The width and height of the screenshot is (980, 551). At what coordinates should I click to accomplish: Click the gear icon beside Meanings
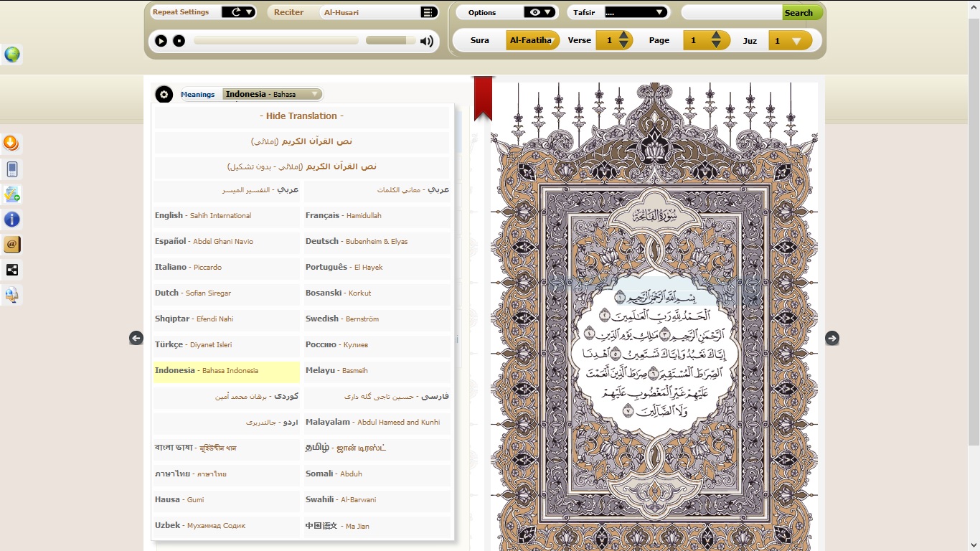point(164,94)
